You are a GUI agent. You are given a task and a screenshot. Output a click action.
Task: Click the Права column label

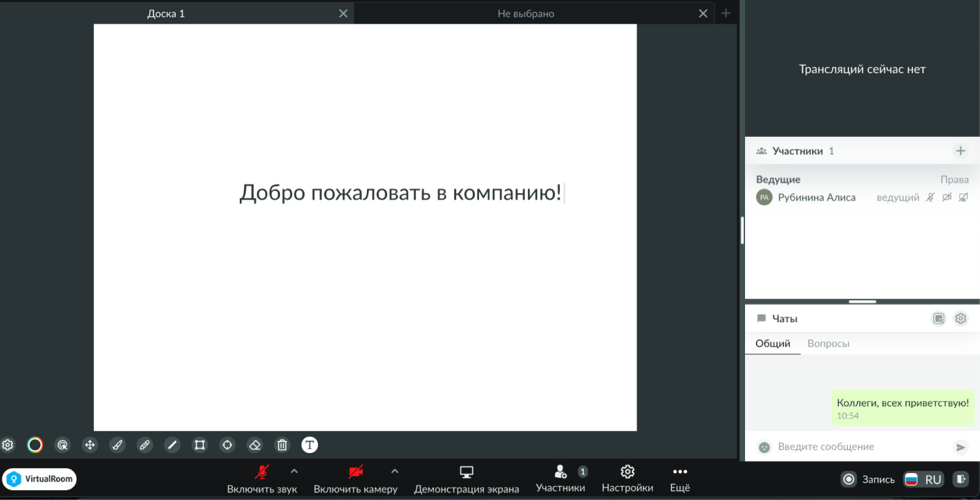point(954,179)
